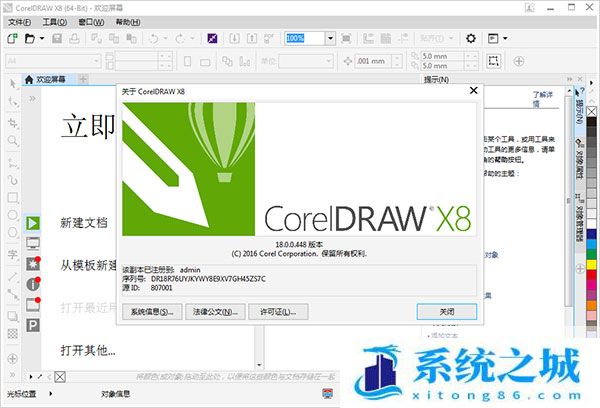Expand the undo history dropdown arrow
Screen dimensions: 600x408
(x=165, y=38)
